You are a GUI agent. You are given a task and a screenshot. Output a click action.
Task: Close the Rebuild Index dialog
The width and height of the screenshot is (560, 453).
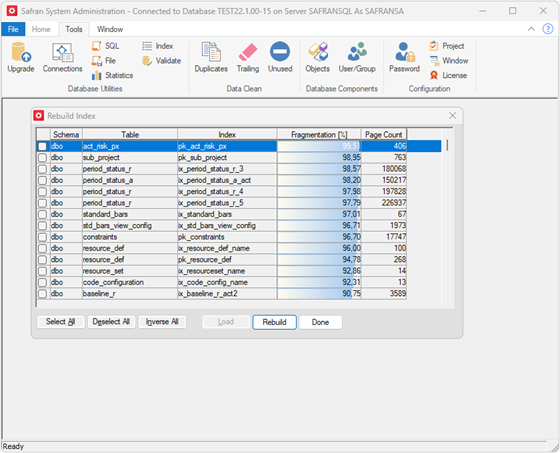tap(452, 115)
